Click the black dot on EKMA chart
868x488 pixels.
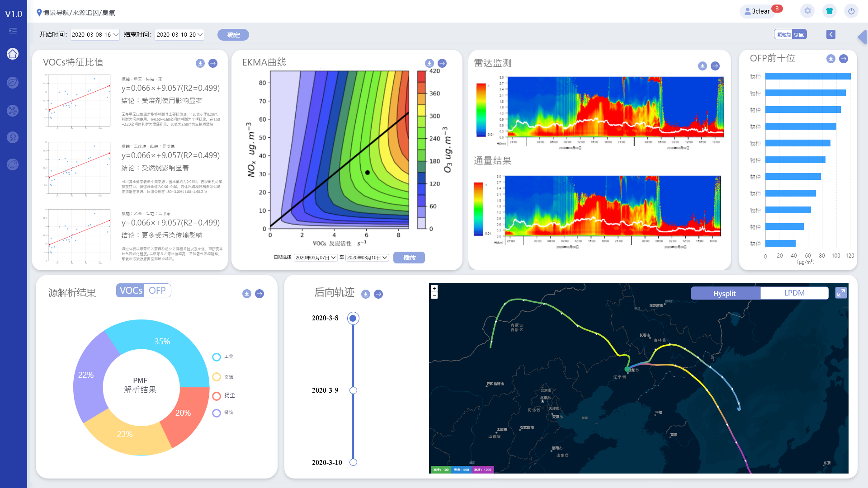[x=368, y=173]
